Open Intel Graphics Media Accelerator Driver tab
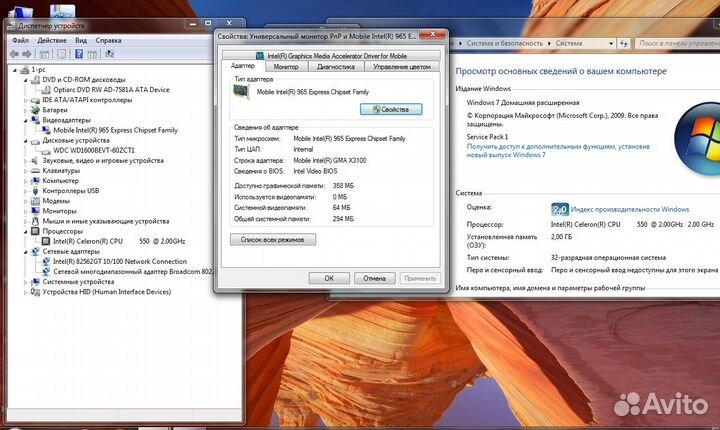 [x=331, y=56]
